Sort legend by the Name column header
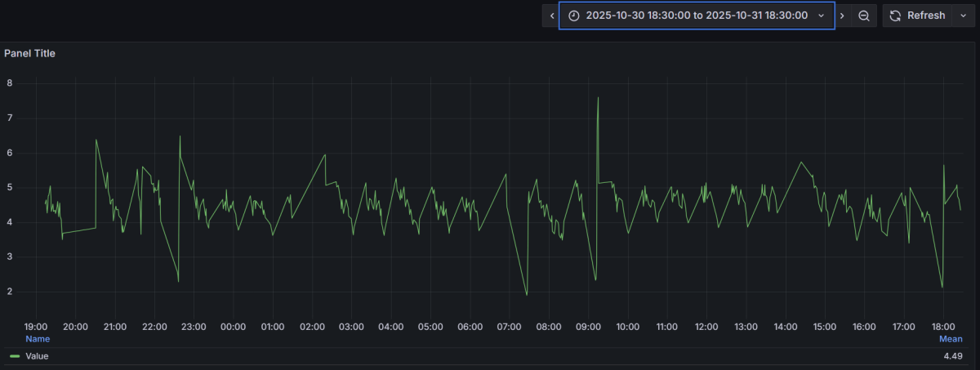The image size is (980, 370). 38,338
